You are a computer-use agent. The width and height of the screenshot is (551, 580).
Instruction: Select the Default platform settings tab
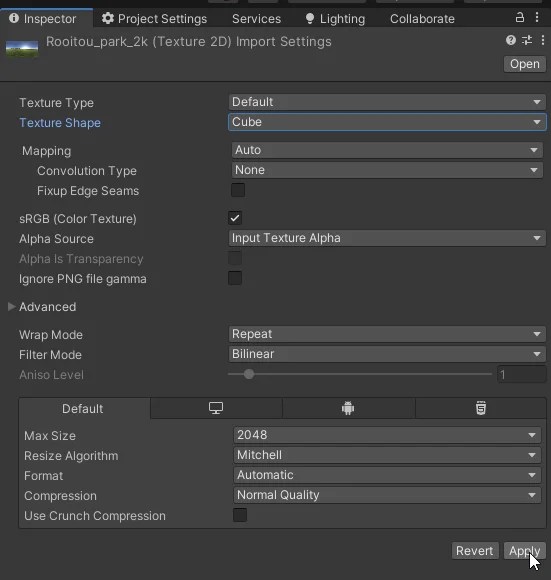click(83, 409)
